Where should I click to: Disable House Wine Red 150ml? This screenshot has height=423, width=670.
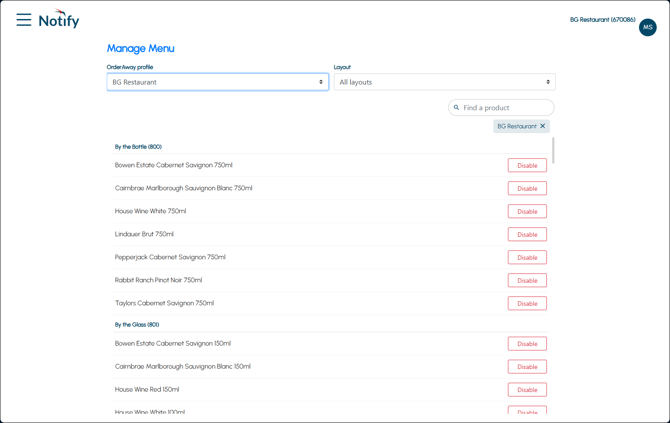click(x=527, y=390)
